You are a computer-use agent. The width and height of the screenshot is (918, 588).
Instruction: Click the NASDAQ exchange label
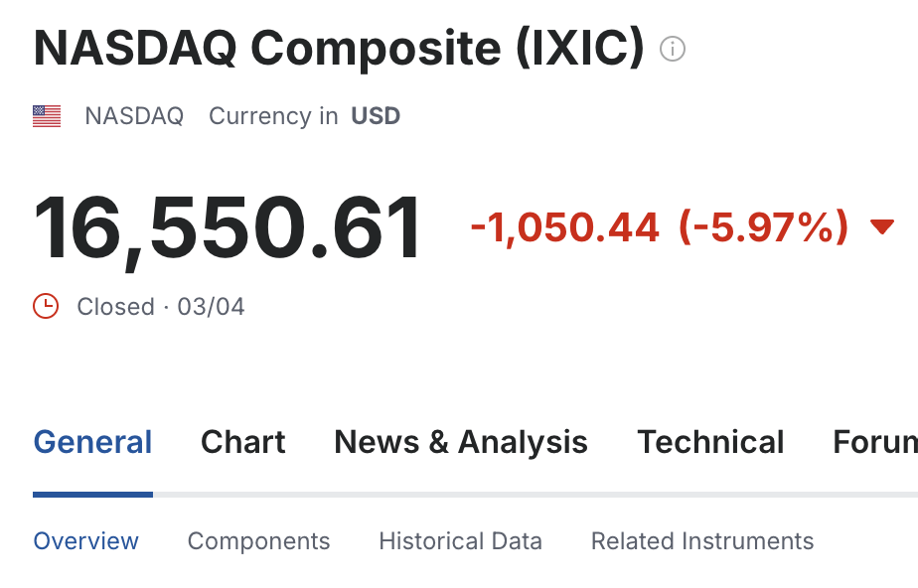(134, 116)
